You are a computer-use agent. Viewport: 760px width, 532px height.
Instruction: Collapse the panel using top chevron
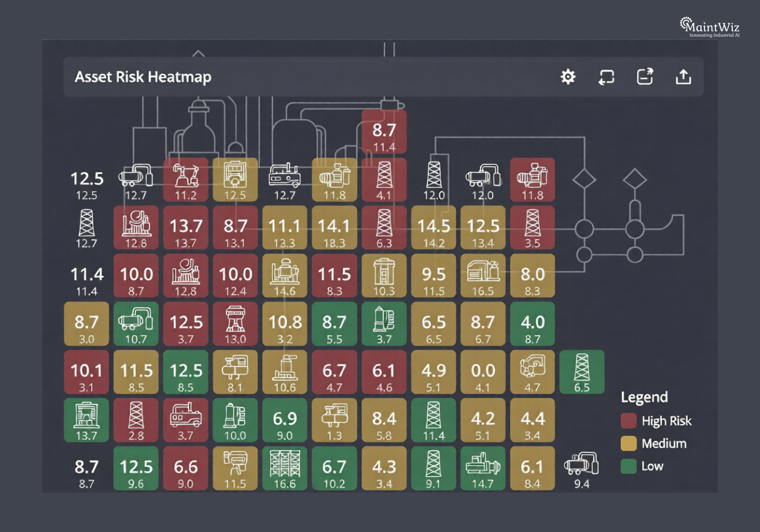pos(199,53)
